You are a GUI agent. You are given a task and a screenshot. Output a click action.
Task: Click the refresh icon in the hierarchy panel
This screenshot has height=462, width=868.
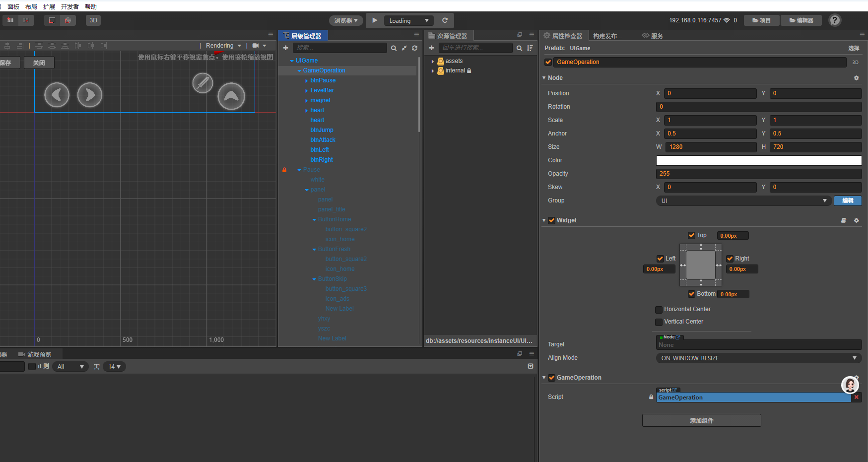[414, 48]
